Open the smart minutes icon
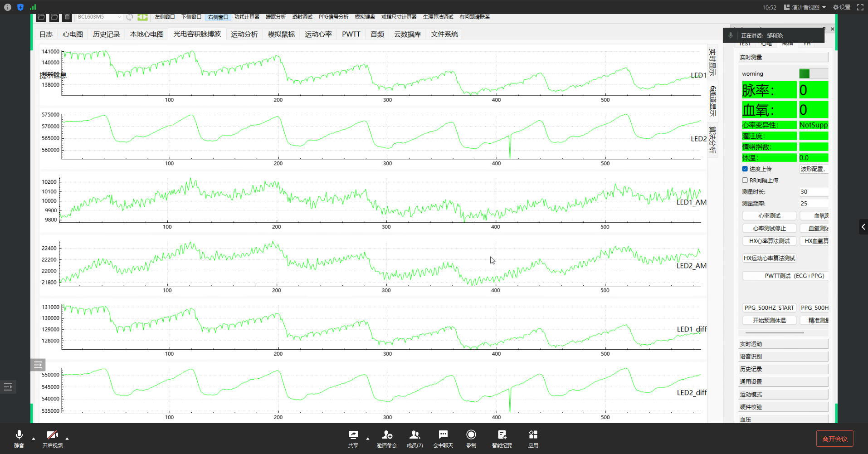The image size is (868, 454). [502, 435]
